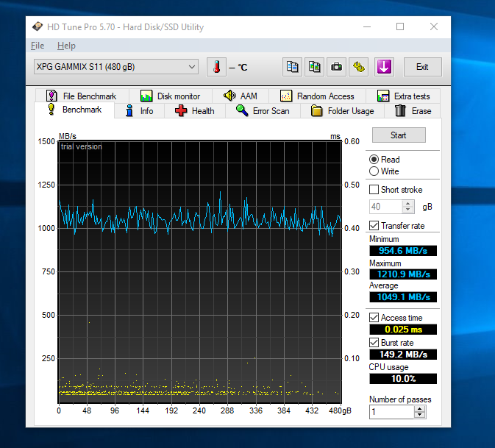Click the Maximum 1210.9 MB/s value
Image resolution: width=495 pixels, height=448 pixels.
coord(403,274)
